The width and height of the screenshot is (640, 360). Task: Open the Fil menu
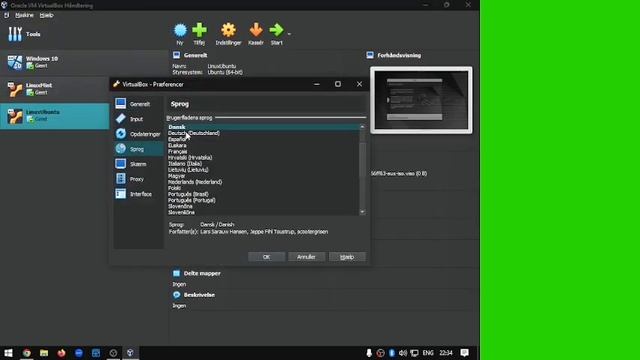[7, 15]
